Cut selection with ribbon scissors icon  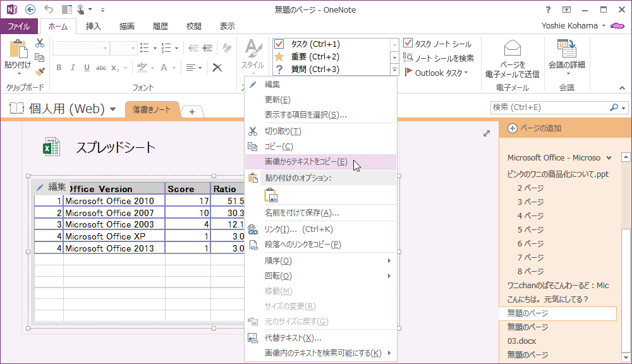39,43
